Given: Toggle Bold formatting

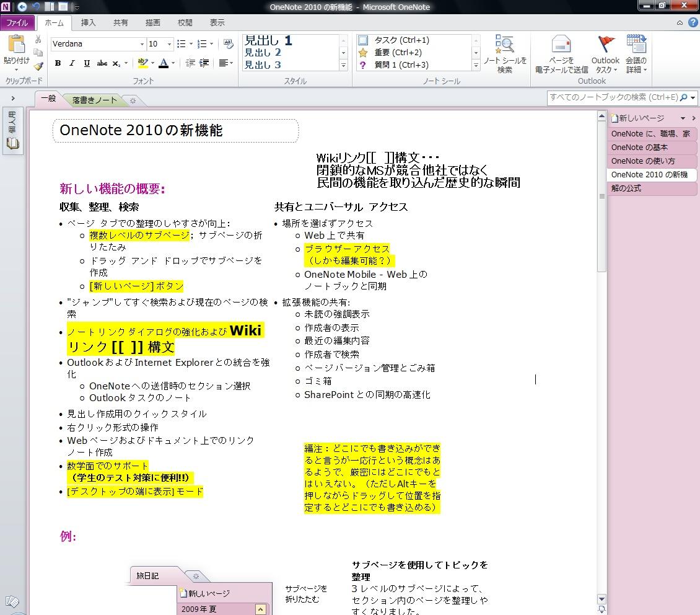Looking at the screenshot, I should 58,63.
